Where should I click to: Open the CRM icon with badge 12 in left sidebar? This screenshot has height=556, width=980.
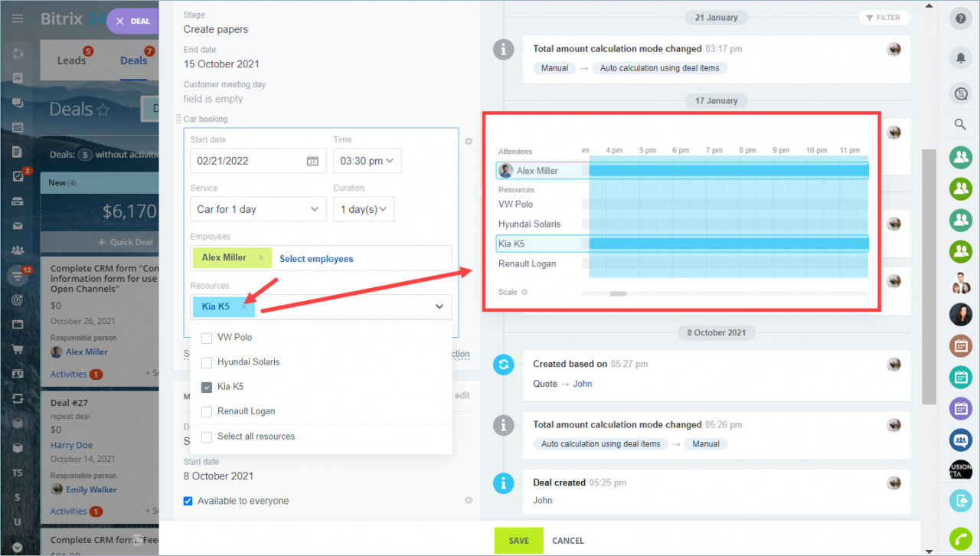click(x=18, y=276)
